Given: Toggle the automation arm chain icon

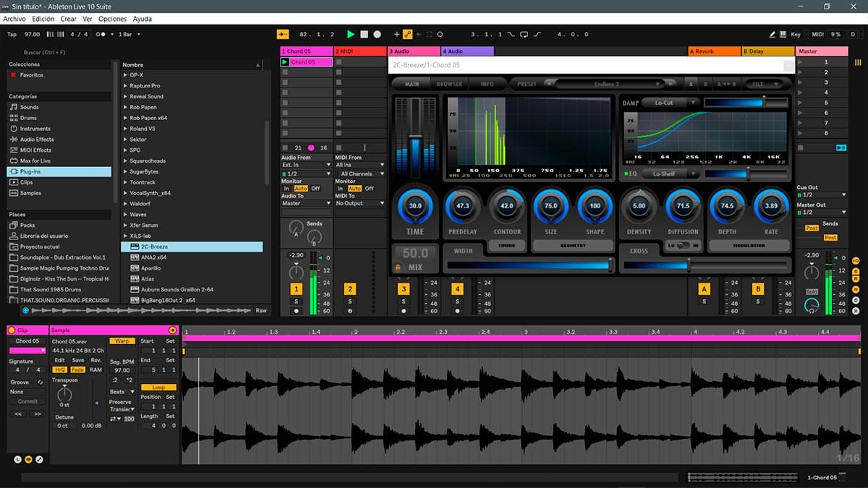Looking at the screenshot, I should tap(408, 34).
